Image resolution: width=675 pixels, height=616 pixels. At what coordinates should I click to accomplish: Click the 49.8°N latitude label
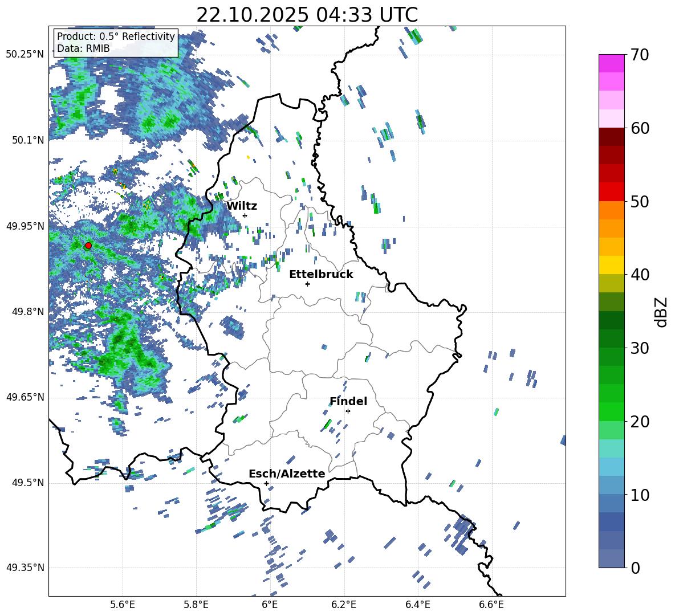point(29,312)
